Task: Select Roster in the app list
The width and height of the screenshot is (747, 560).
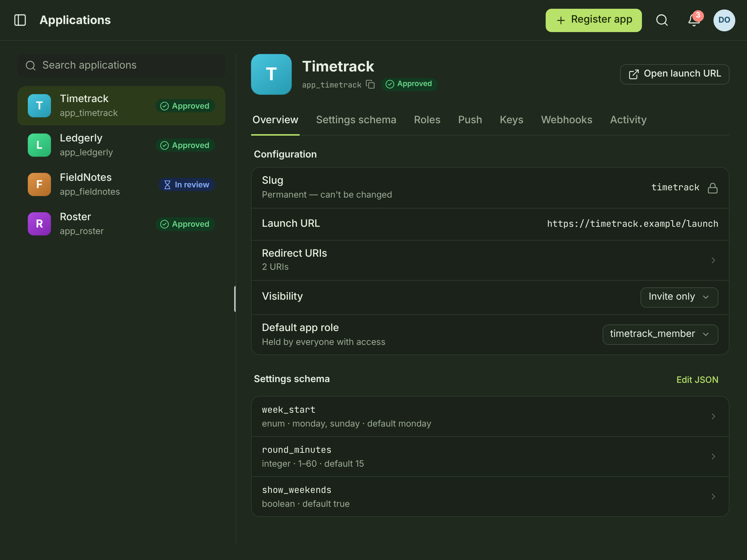Action: (x=121, y=224)
